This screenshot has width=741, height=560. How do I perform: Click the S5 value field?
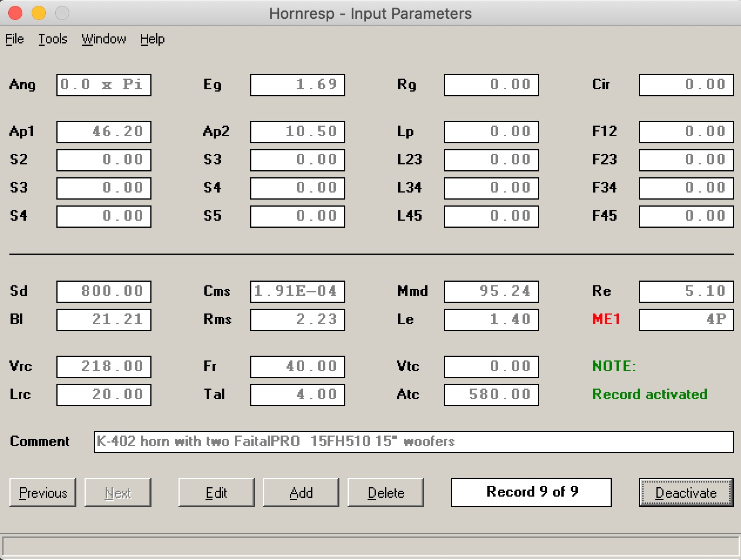[x=298, y=216]
